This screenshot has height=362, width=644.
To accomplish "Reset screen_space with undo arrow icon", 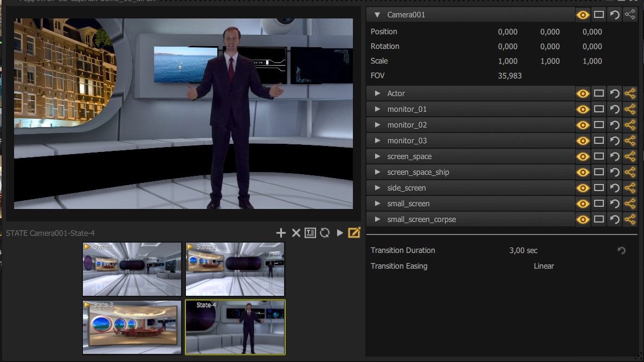I will (614, 157).
